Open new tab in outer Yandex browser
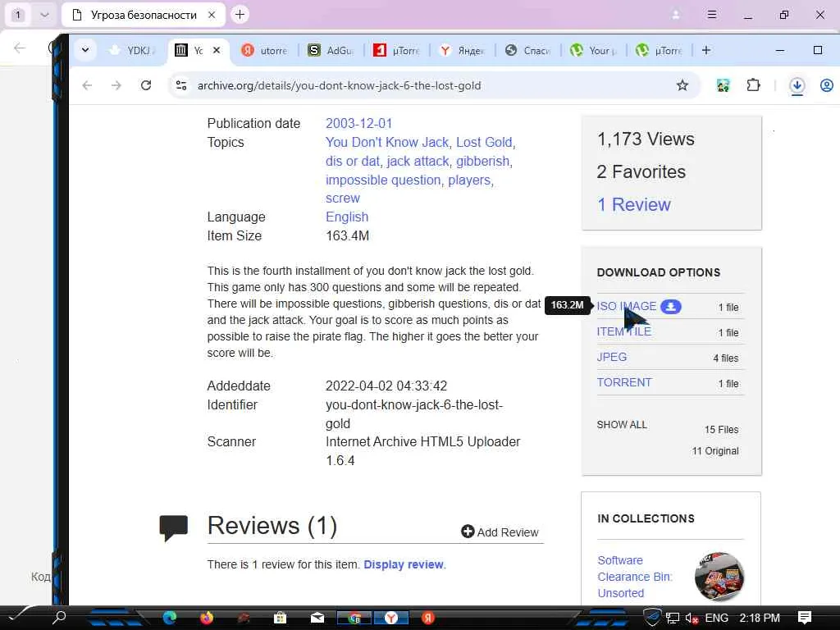Screen dimensions: 840x630 (240, 15)
